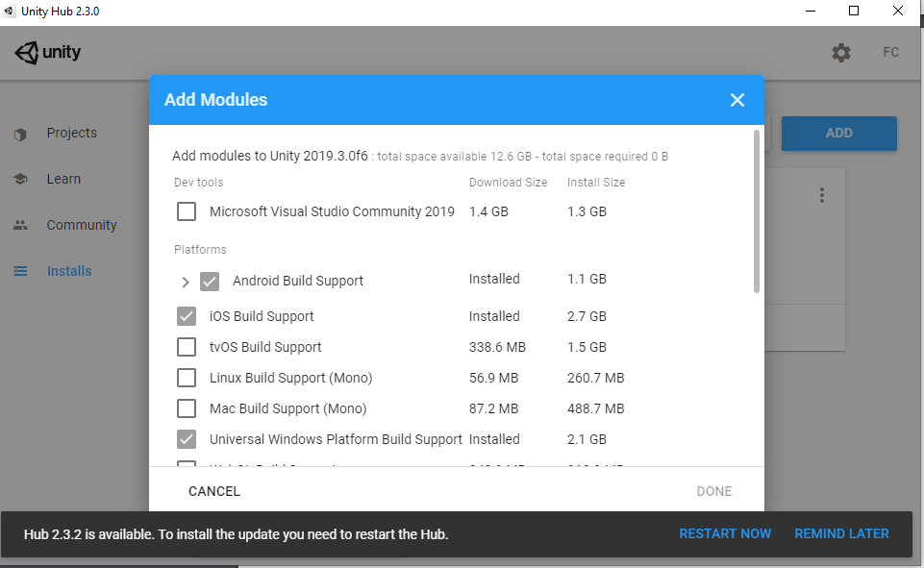Go to the Community section
924x568 pixels.
tap(82, 225)
